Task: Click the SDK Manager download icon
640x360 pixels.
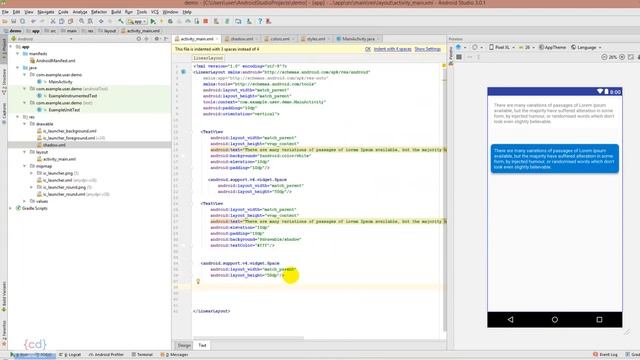Action: coord(249,21)
